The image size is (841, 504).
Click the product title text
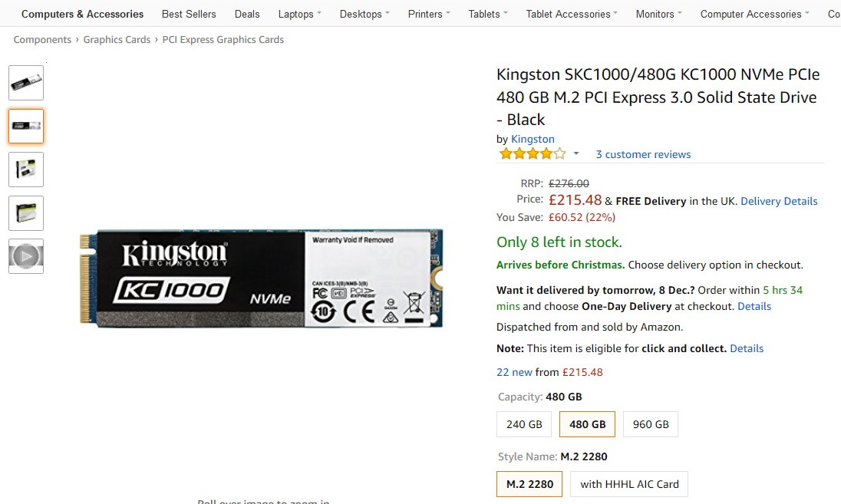pos(658,97)
